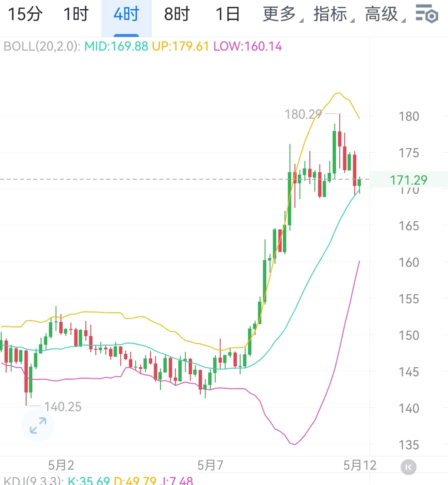
Task: Click the 5月7 date label
Action: (x=210, y=465)
